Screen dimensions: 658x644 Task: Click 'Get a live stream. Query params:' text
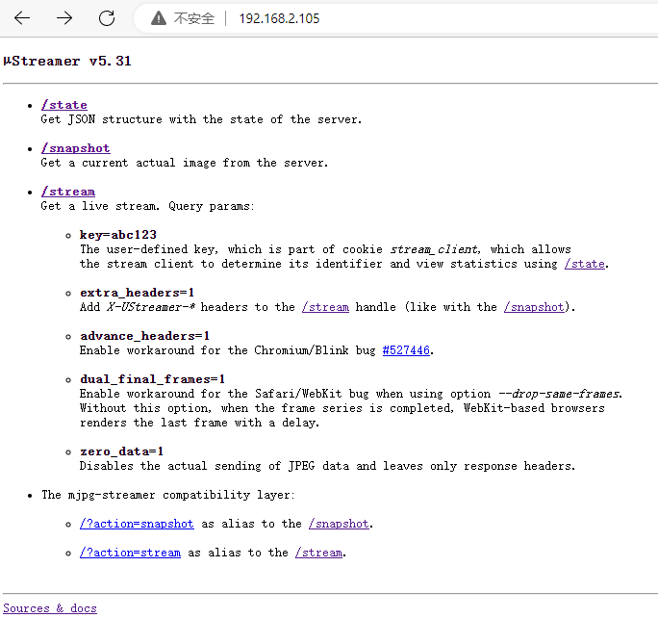click(148, 206)
